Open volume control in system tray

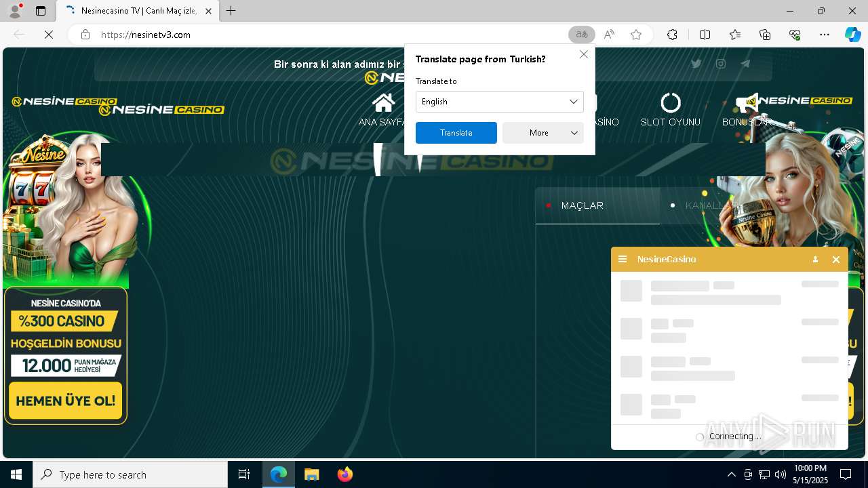pos(780,474)
